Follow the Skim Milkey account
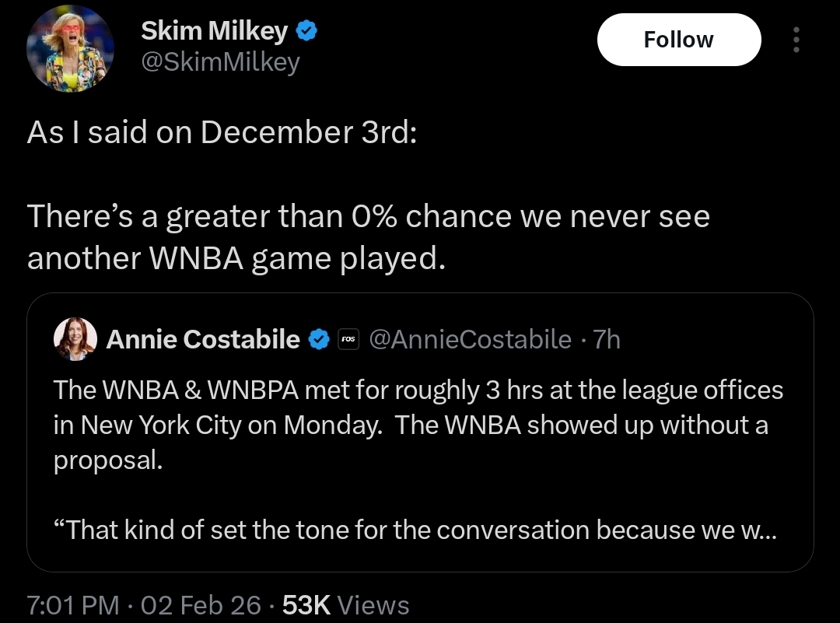Image resolution: width=840 pixels, height=623 pixels. [679, 40]
